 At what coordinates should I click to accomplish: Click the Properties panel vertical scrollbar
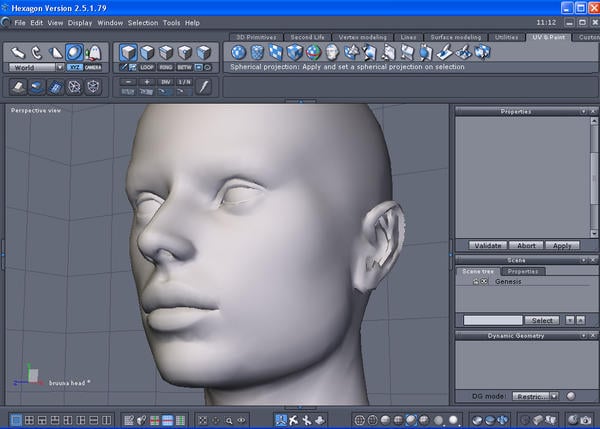(592, 175)
